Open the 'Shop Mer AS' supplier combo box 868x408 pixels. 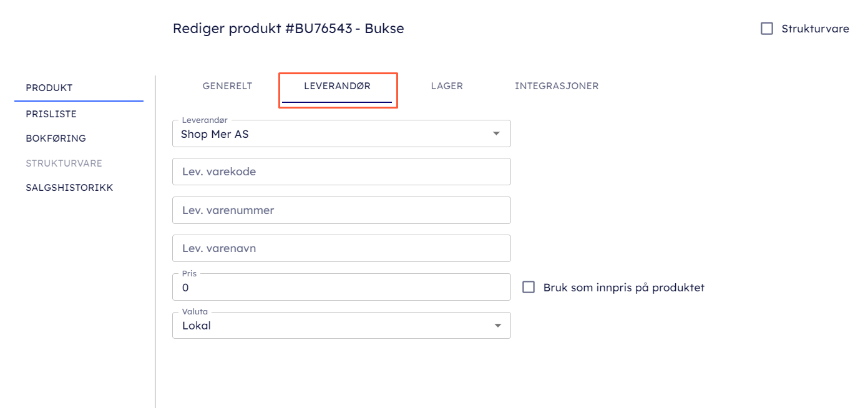(x=331, y=134)
